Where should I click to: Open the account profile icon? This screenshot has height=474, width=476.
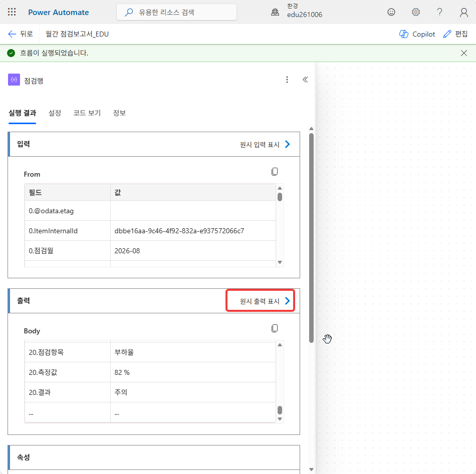point(463,12)
